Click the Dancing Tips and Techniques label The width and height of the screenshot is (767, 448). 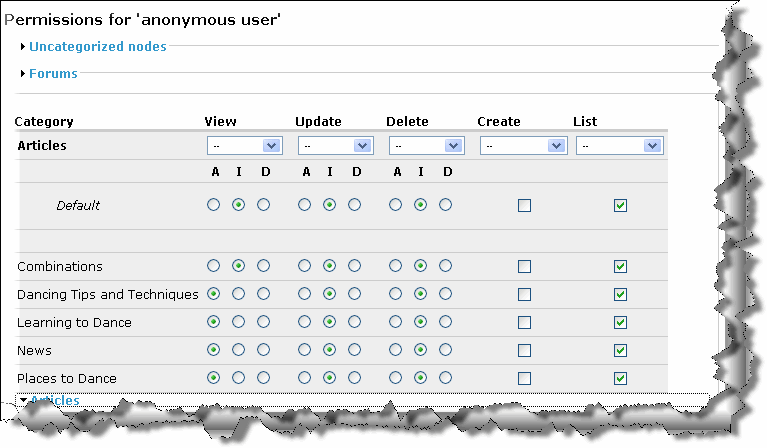pos(108,294)
